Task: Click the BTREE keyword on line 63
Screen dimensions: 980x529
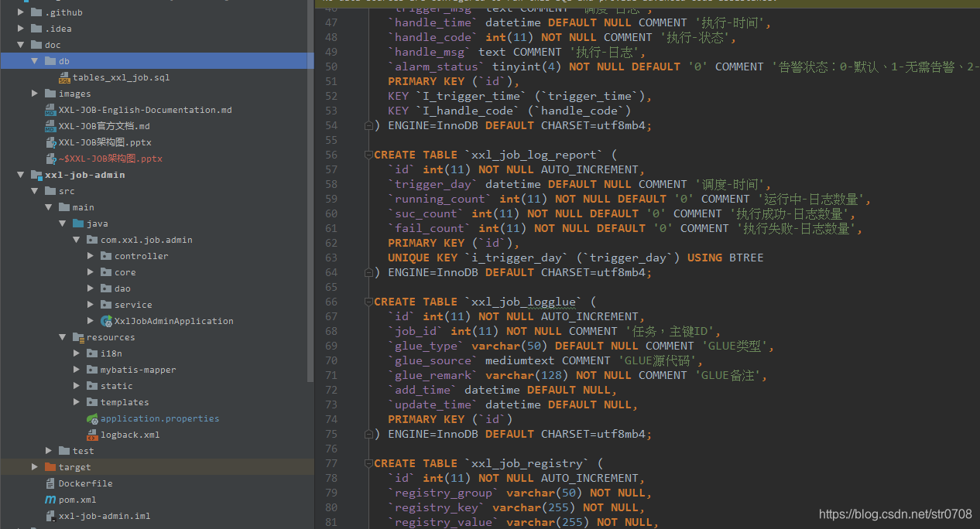Action: (x=746, y=258)
